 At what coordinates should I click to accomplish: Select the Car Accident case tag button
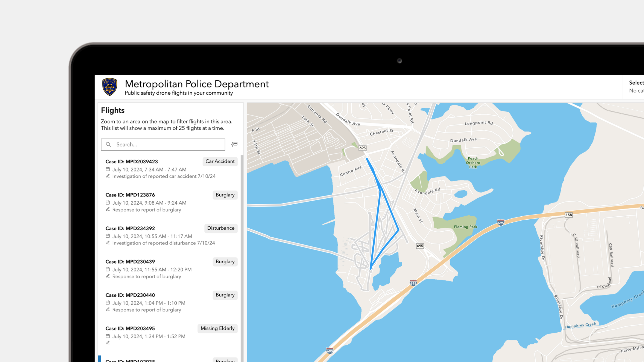tap(220, 161)
